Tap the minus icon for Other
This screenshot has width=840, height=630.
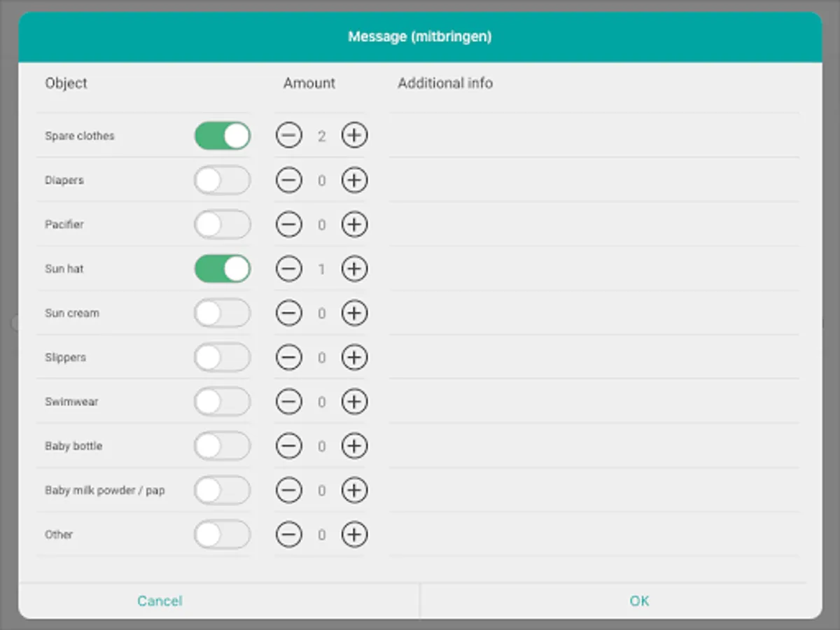[288, 535]
